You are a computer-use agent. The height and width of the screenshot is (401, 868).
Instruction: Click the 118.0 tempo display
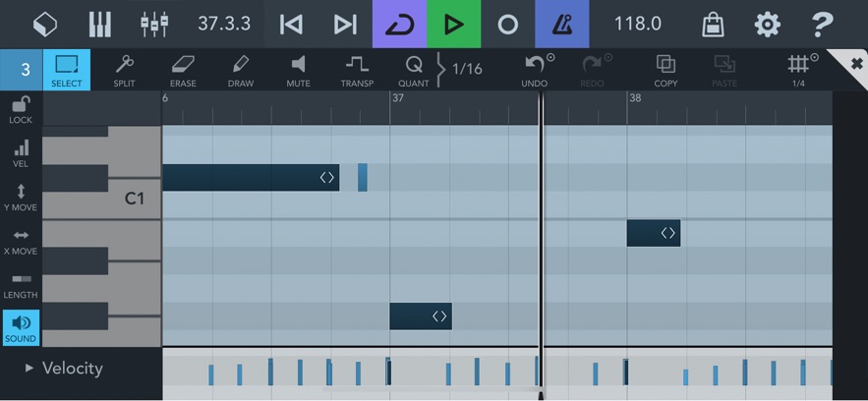(x=637, y=24)
